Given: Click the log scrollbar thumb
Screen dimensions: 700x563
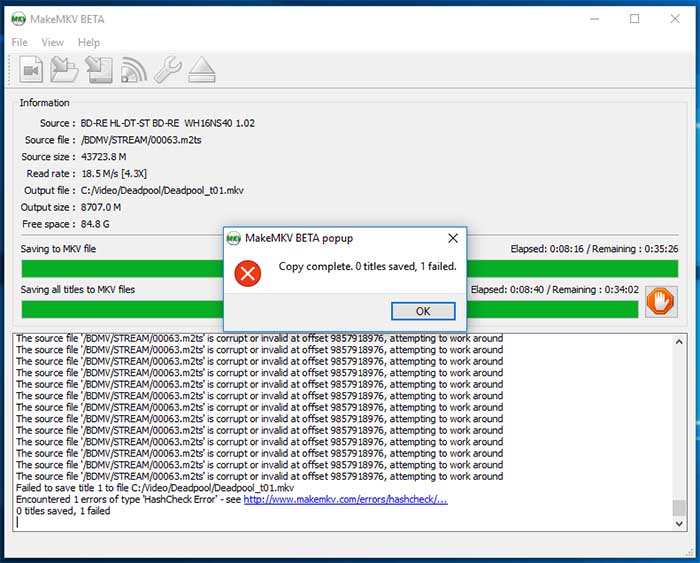Looking at the screenshot, I should click(x=679, y=508).
